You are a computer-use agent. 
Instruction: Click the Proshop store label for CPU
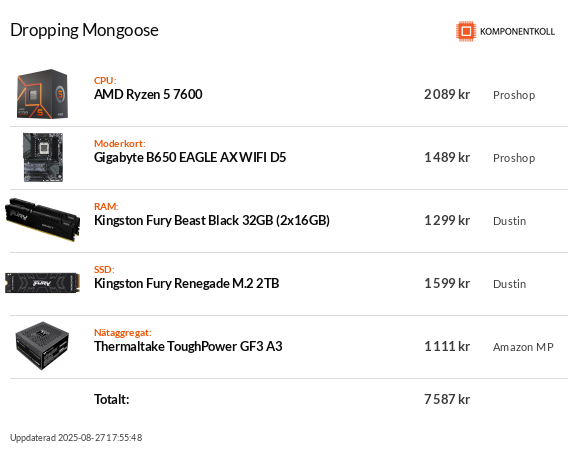514,95
